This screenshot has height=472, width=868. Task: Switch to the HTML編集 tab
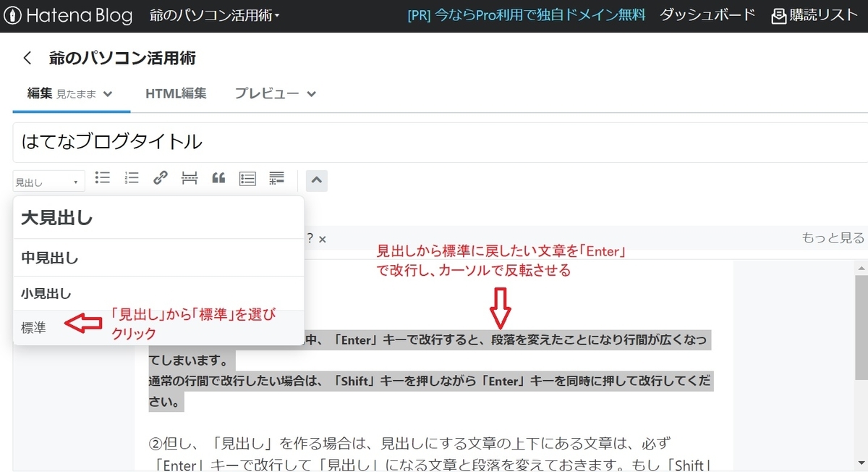[176, 93]
